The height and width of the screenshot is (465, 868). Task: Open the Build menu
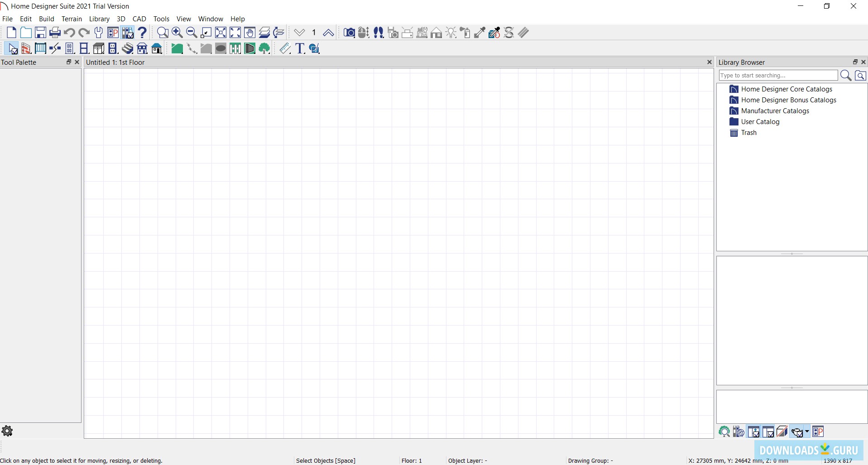coord(47,19)
